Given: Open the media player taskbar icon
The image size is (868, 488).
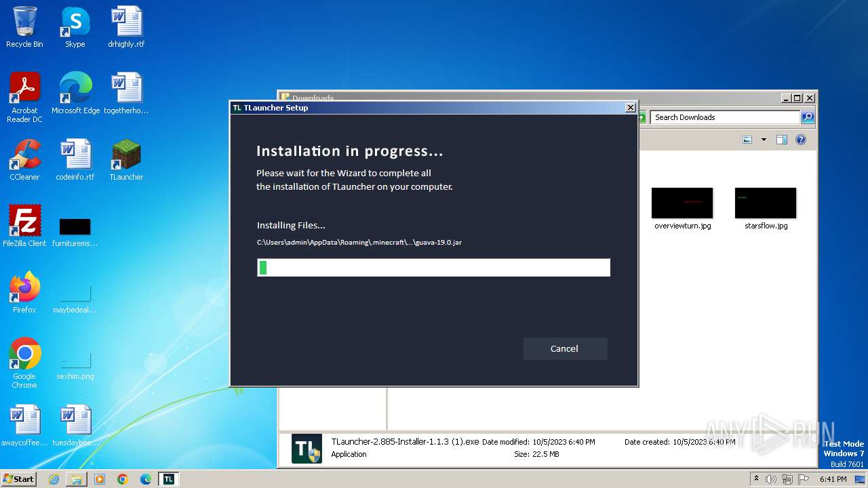Looking at the screenshot, I should 100,479.
